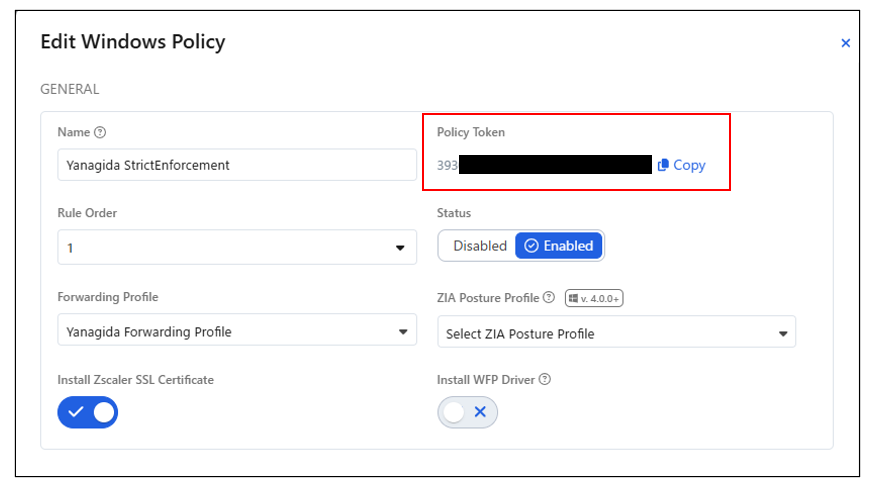The width and height of the screenshot is (883, 487).
Task: Toggle the Install Zscaler SSL Certificate switch
Action: point(88,412)
